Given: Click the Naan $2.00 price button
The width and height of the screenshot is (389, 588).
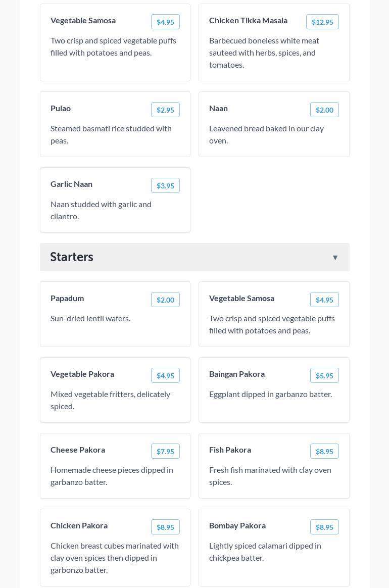Looking at the screenshot, I should click(324, 110).
